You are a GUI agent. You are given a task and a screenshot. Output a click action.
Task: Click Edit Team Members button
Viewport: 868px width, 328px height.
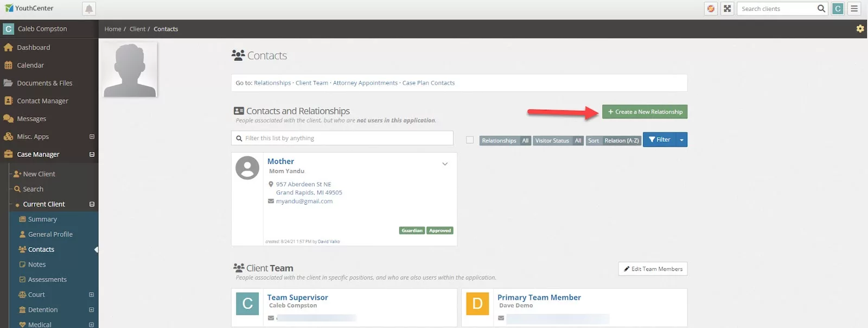[x=653, y=269]
